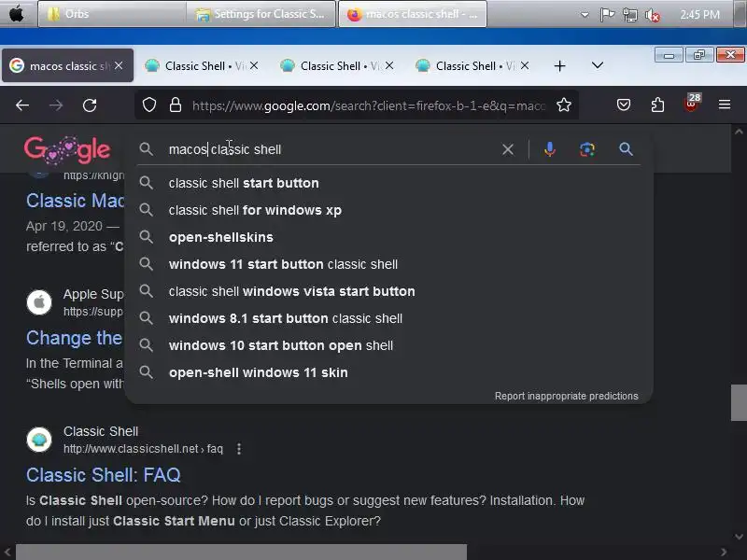The image size is (747, 560).
Task: Go forward one page
Action: tap(56, 105)
